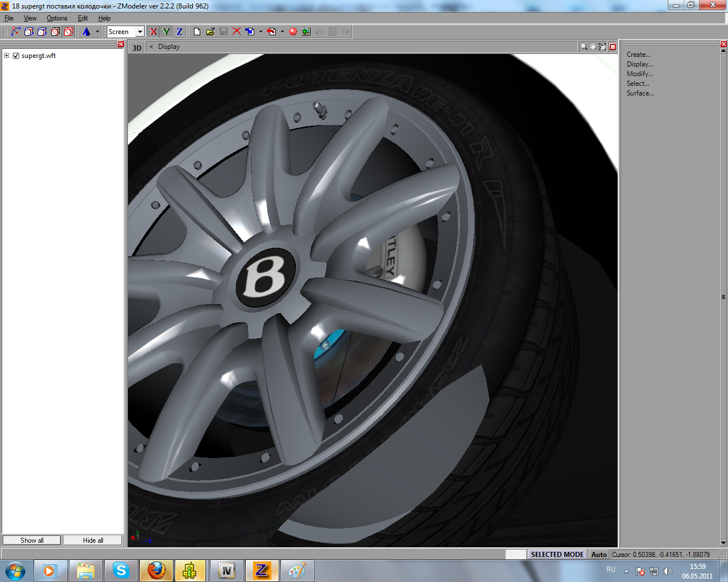This screenshot has height=582, width=728.
Task: Click the system tray volume icon
Action: tap(668, 571)
